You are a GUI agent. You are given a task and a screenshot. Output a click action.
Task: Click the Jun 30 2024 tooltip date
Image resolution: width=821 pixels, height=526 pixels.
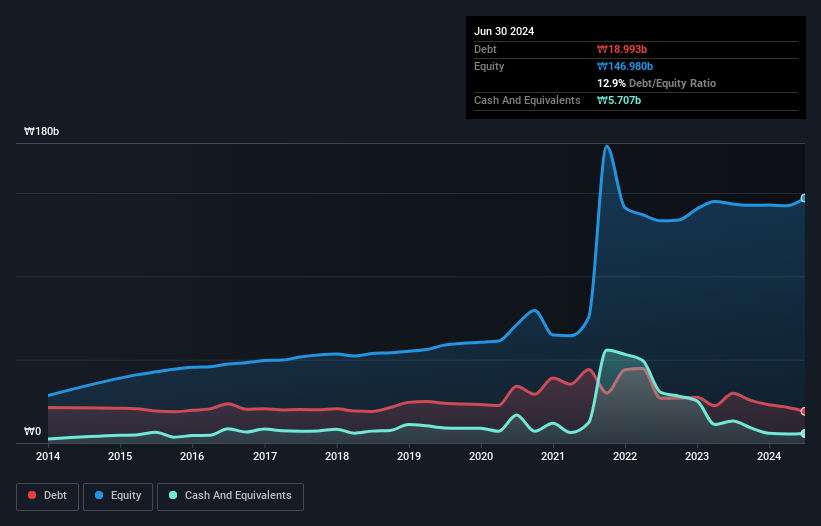click(504, 31)
